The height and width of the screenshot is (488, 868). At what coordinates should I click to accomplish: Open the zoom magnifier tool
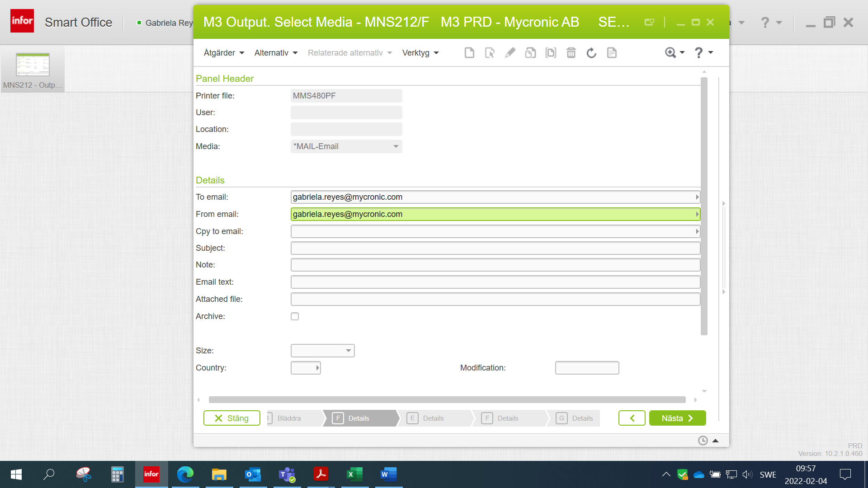[670, 53]
